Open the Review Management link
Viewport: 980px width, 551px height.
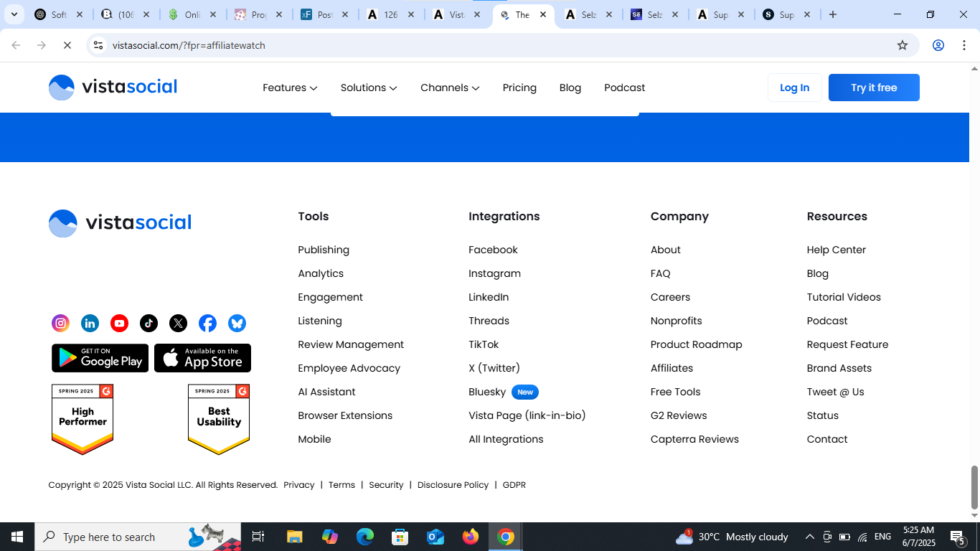click(x=351, y=344)
